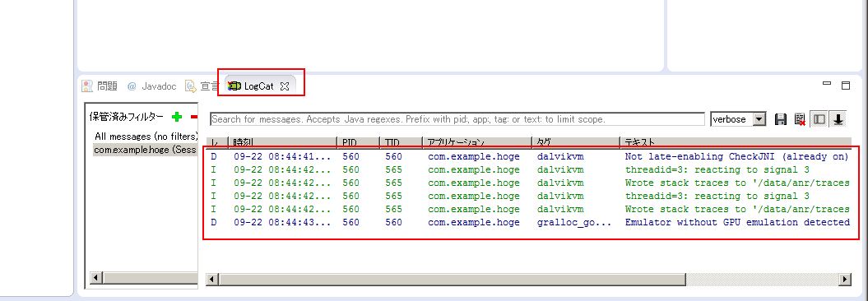Open the Javadoc tab
Image resolution: width=868 pixels, height=301 pixels.
[151, 86]
